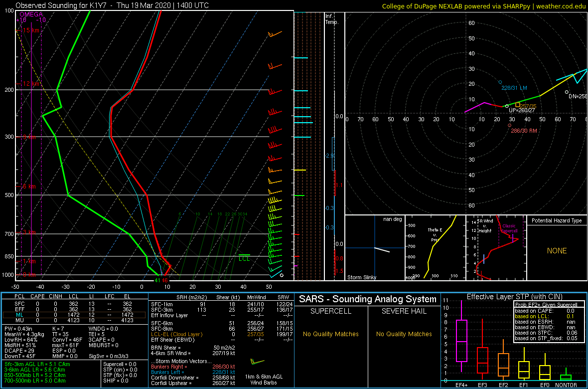
Task: Click the surface dewpoint value 41
Action: tap(157, 280)
